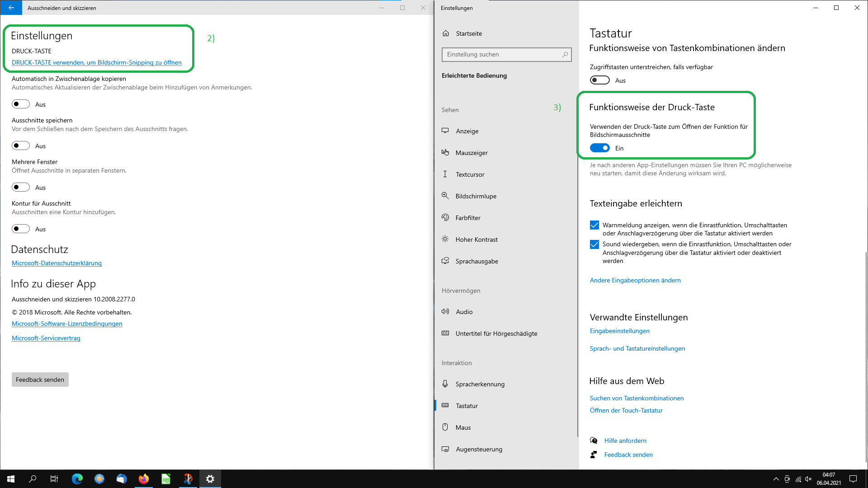Select Maus in the settings sidebar
This screenshot has height=488, width=868.
[x=463, y=427]
